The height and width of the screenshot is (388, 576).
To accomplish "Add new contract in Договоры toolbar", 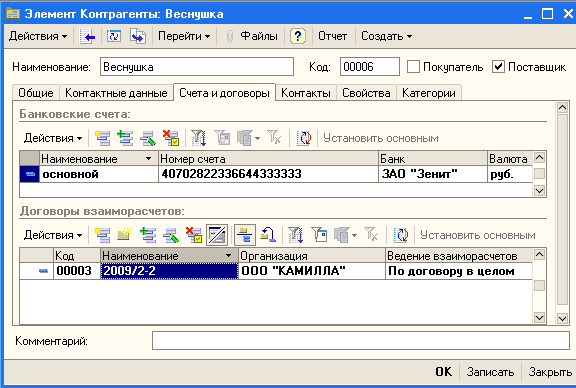I will click(102, 235).
